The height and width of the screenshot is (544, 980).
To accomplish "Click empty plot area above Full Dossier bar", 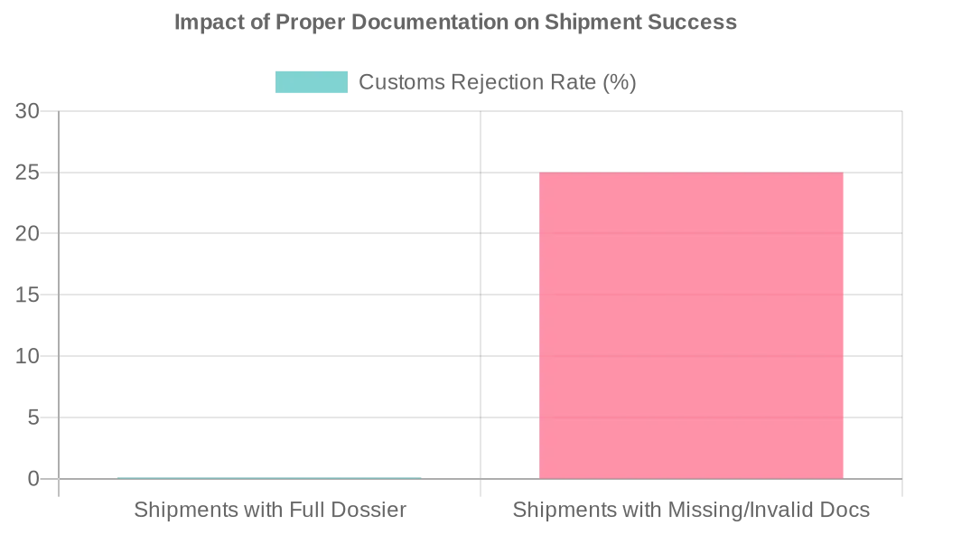I will coord(269,271).
